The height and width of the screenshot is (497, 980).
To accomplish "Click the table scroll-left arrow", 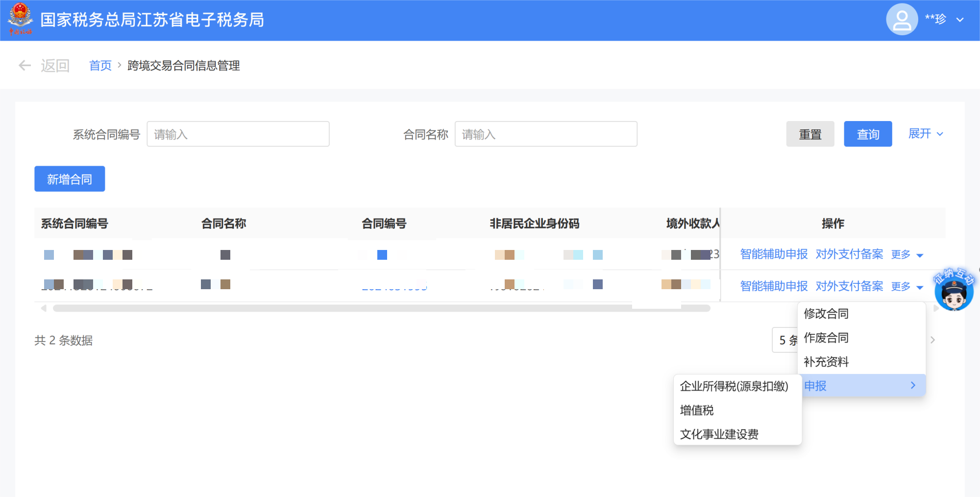I will pyautogui.click(x=44, y=308).
